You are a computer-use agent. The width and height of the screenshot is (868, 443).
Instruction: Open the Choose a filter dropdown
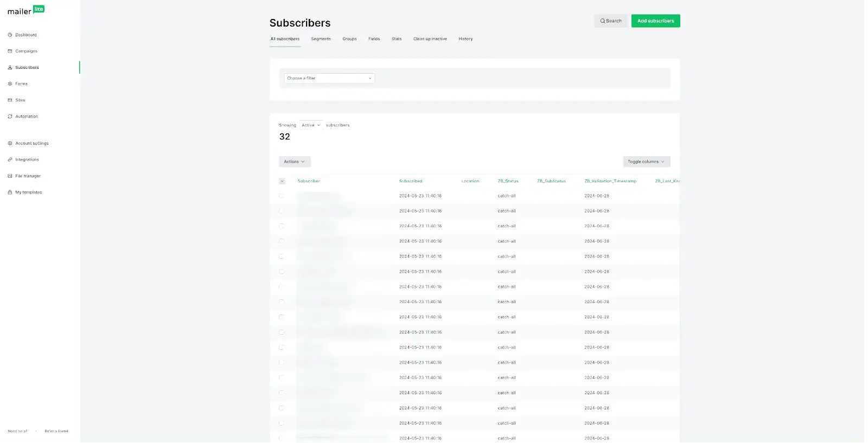[329, 78]
